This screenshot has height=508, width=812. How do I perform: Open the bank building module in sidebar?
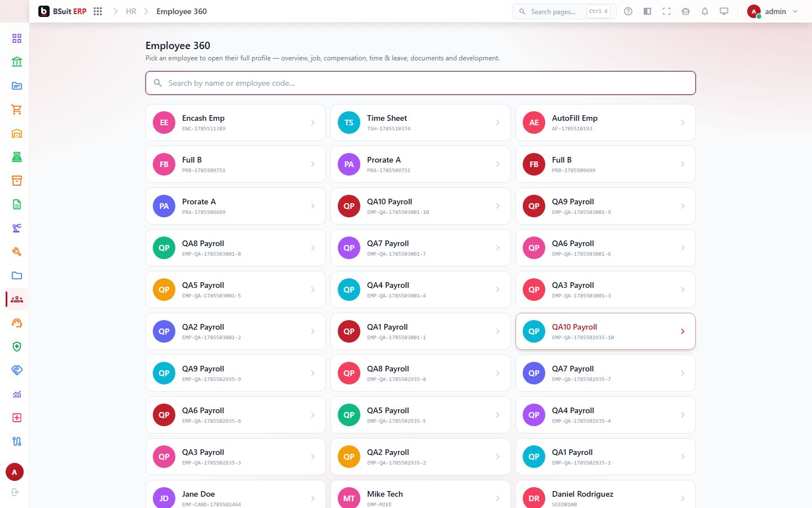[17, 62]
